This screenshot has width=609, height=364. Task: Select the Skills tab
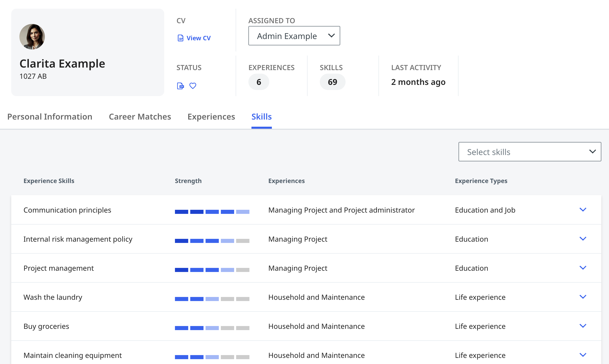(262, 116)
